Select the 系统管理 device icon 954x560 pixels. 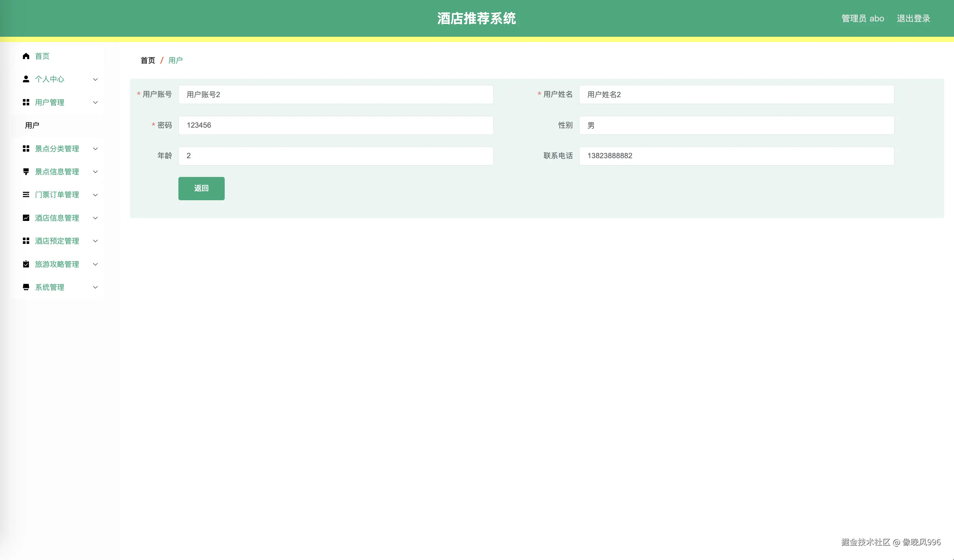tap(26, 287)
